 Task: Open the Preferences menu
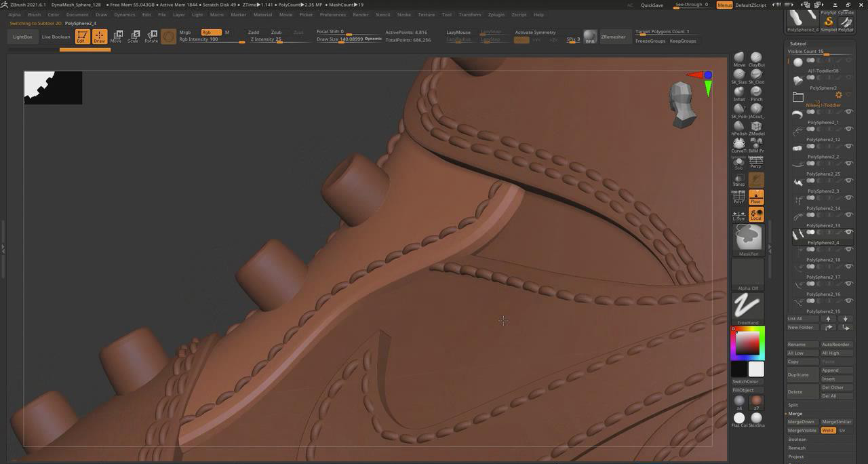point(333,14)
